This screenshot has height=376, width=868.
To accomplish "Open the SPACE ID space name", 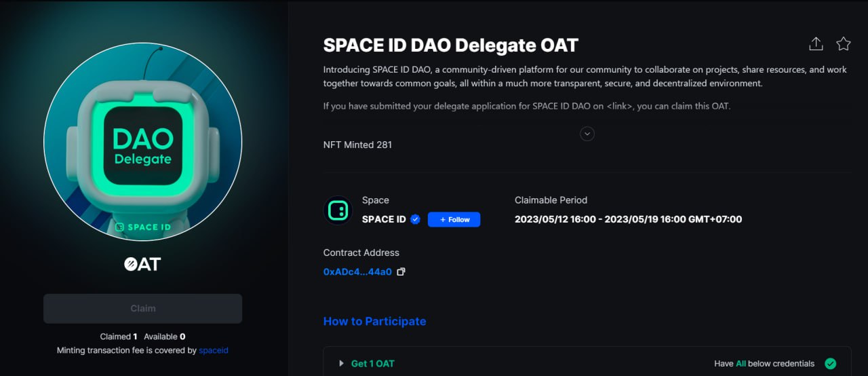I will coord(384,219).
